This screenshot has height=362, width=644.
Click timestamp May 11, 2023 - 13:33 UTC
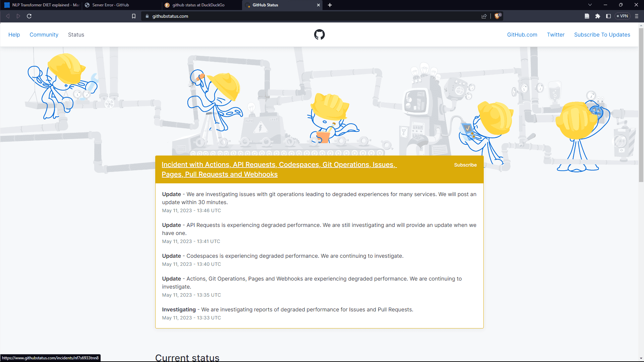click(191, 318)
